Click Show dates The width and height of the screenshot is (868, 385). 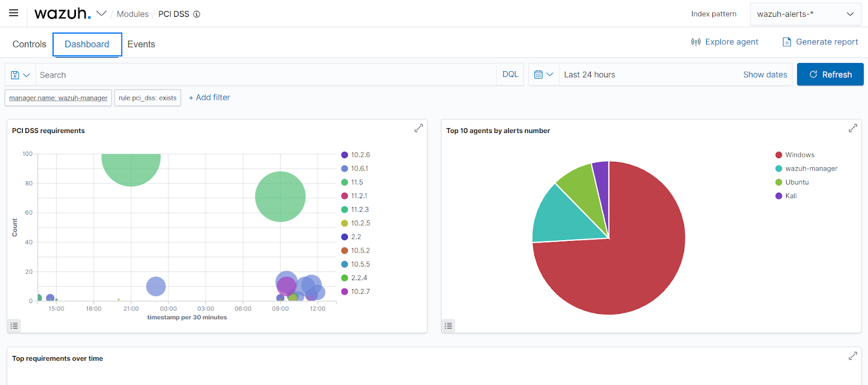click(x=765, y=75)
